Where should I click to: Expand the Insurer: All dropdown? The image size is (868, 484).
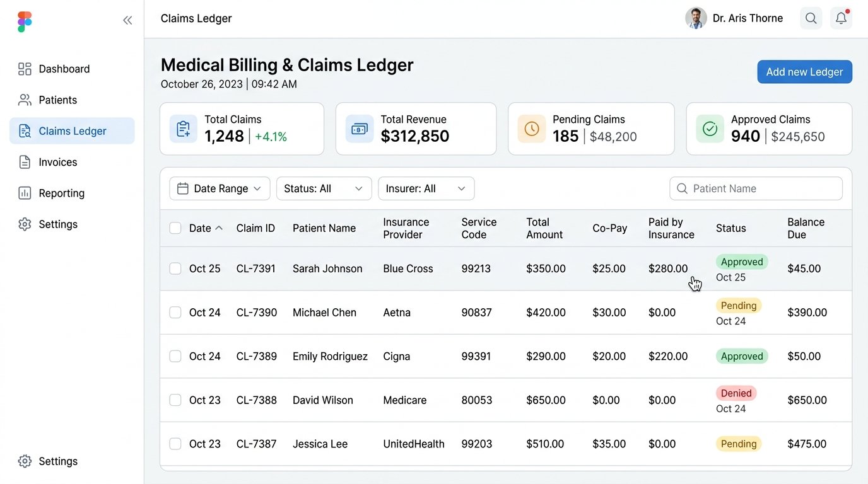click(426, 188)
